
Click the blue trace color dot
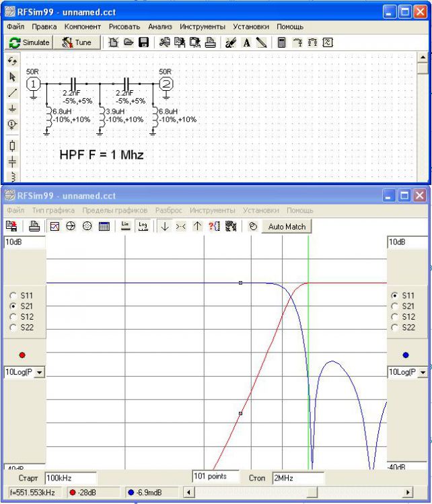coord(406,355)
